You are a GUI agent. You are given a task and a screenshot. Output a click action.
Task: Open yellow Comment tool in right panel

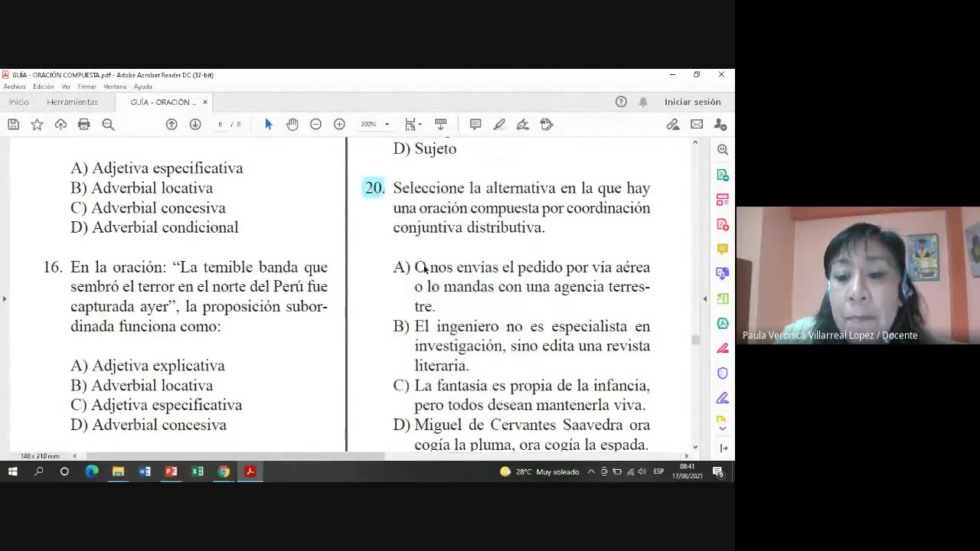722,249
